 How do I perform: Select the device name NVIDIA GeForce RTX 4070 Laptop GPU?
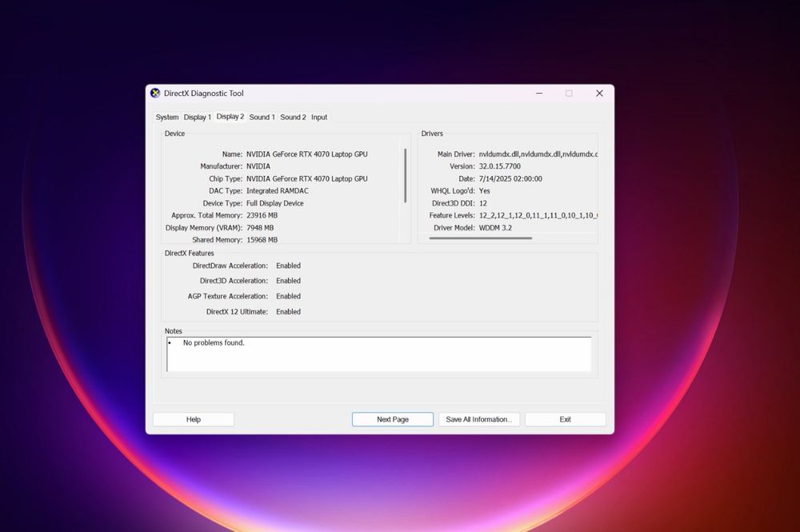tap(306, 154)
